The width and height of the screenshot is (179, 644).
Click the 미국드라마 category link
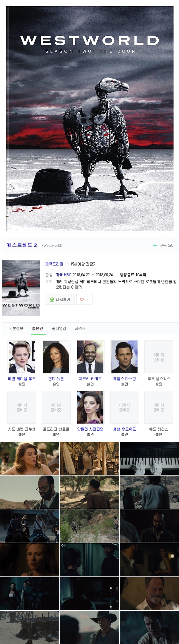tap(54, 264)
